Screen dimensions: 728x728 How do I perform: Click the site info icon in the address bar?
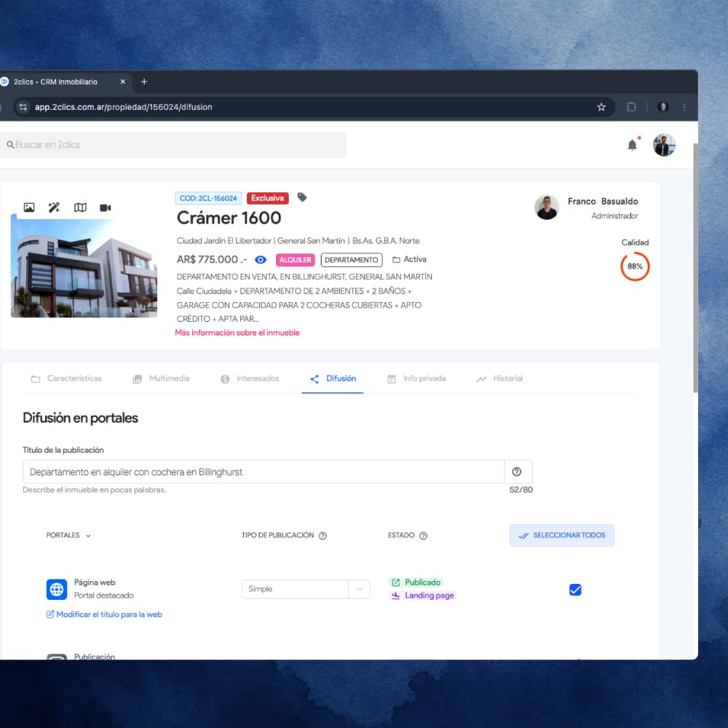23,107
